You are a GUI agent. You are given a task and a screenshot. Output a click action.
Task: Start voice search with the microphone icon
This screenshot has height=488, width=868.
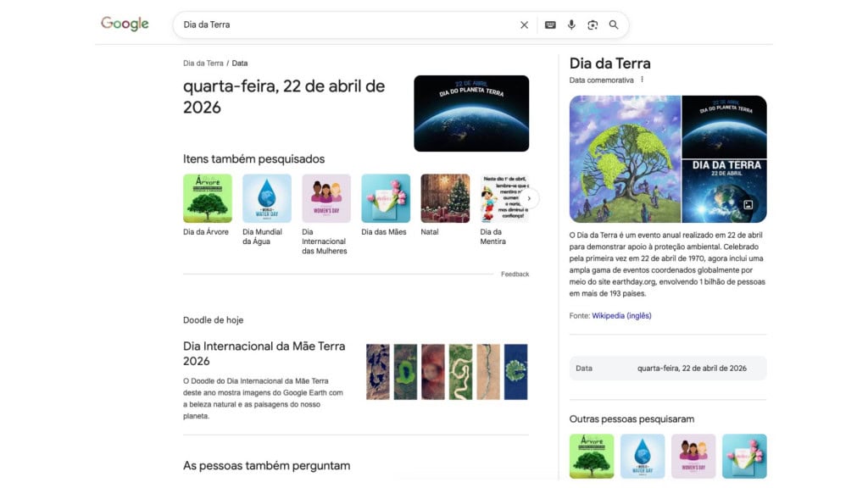click(570, 25)
